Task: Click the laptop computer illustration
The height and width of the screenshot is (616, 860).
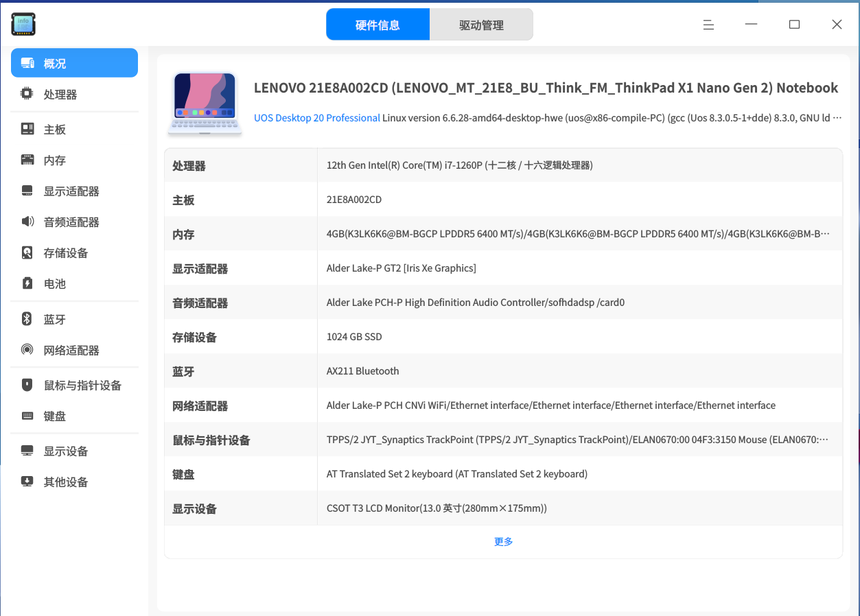Action: [x=205, y=104]
